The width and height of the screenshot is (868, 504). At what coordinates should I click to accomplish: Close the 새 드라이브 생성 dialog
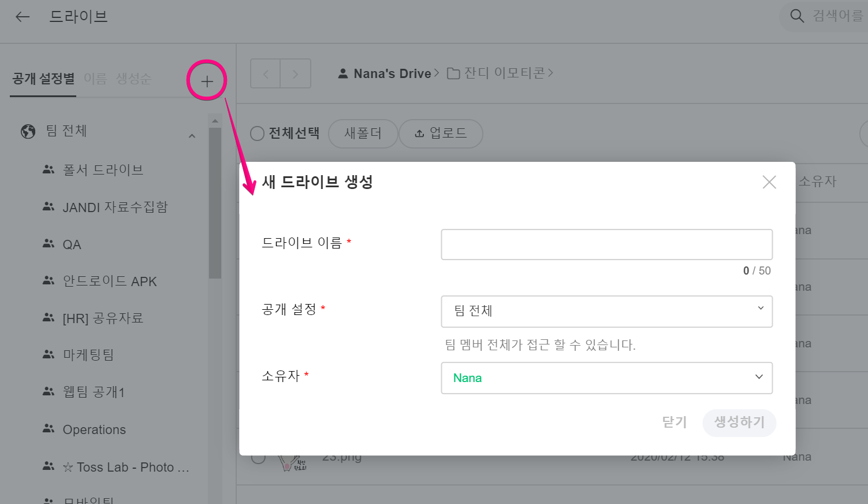[769, 182]
